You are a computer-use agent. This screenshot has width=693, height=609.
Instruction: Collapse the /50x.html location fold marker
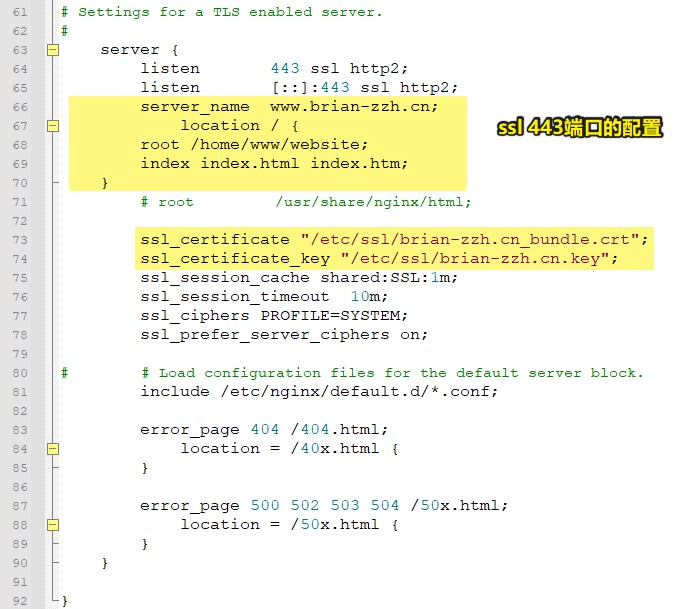pos(53,525)
